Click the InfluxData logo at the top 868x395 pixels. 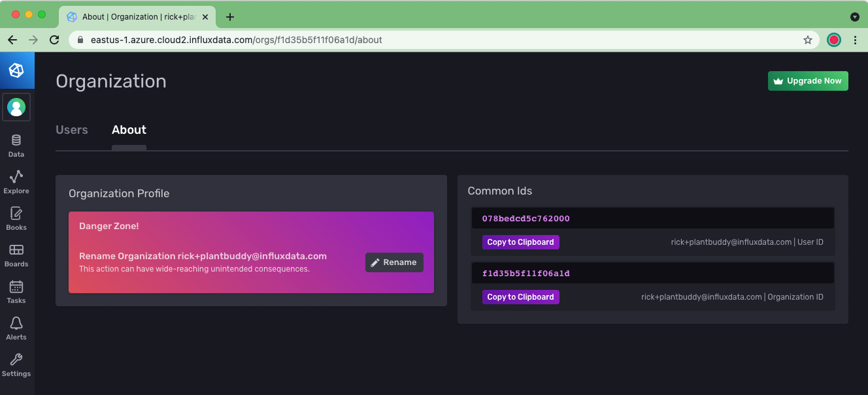(17, 70)
